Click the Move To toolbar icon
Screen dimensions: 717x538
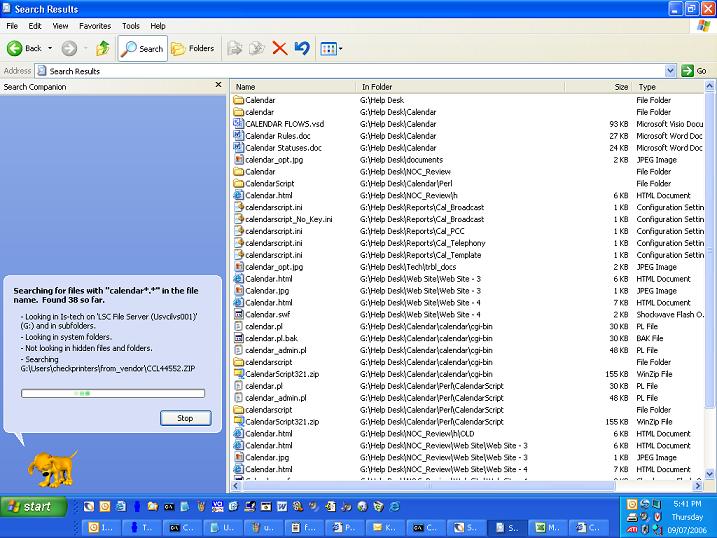pyautogui.click(x=235, y=48)
